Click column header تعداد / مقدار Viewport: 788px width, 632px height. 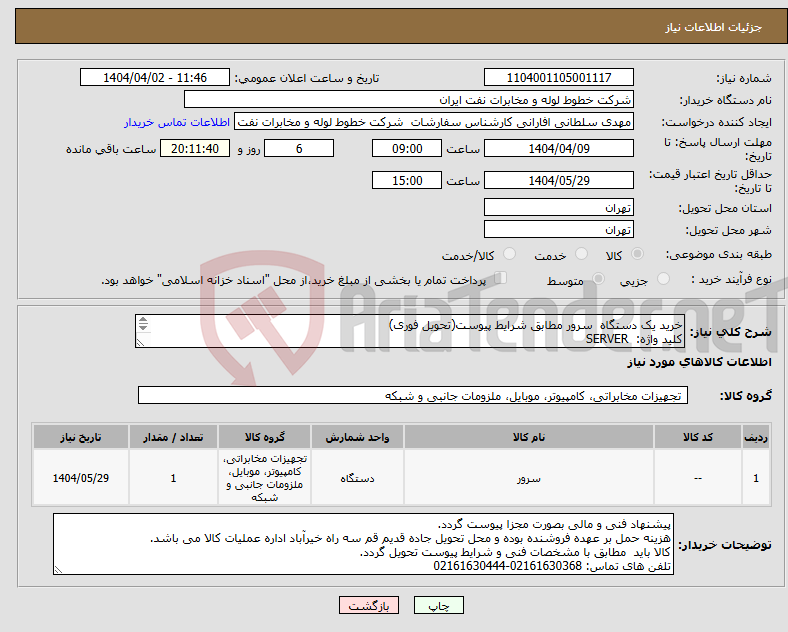tap(173, 437)
